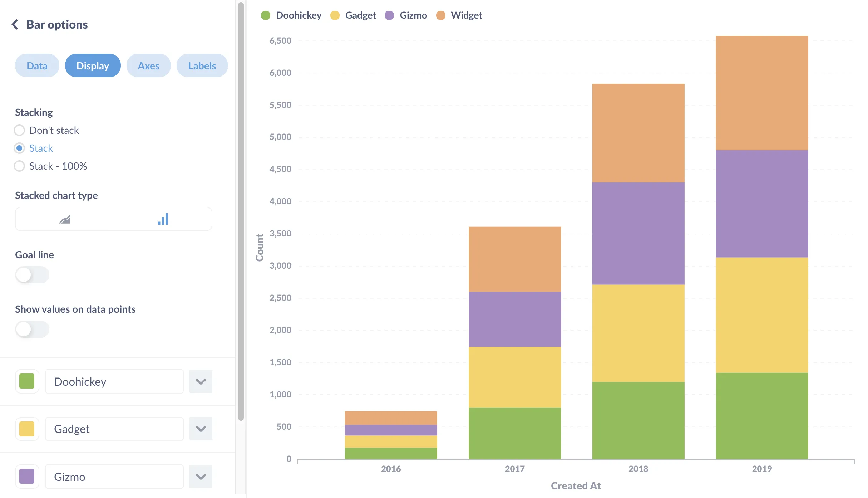Open the Doohickey series expander arrow
The height and width of the screenshot is (498, 868).
[x=201, y=381]
